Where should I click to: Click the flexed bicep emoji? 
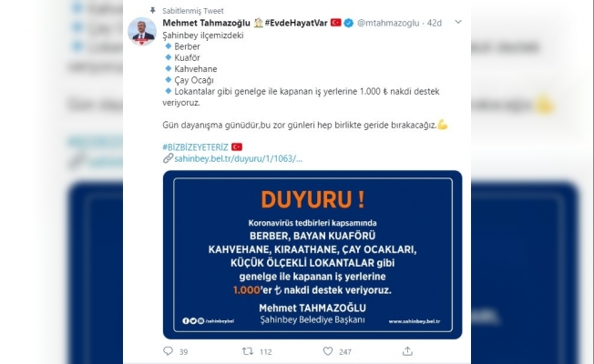pyautogui.click(x=443, y=124)
